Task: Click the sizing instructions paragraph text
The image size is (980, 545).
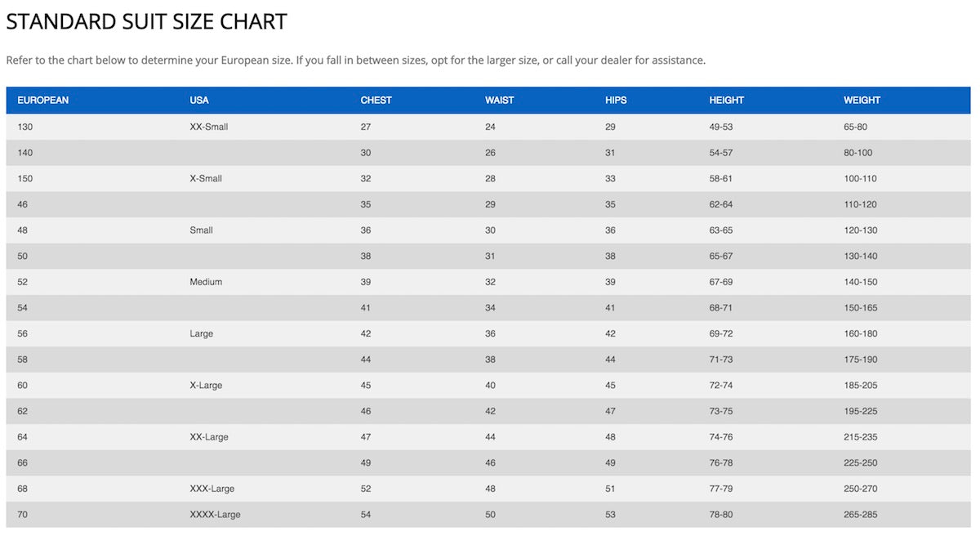Action: click(355, 60)
